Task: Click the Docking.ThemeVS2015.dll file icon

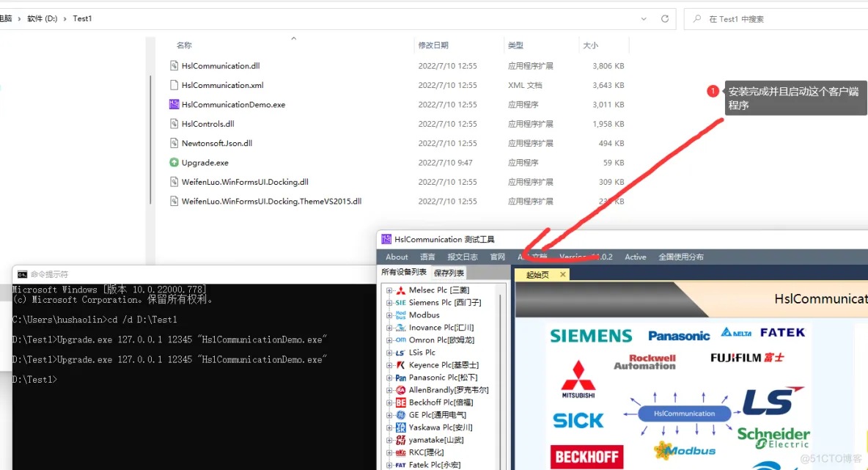Action: coord(174,202)
